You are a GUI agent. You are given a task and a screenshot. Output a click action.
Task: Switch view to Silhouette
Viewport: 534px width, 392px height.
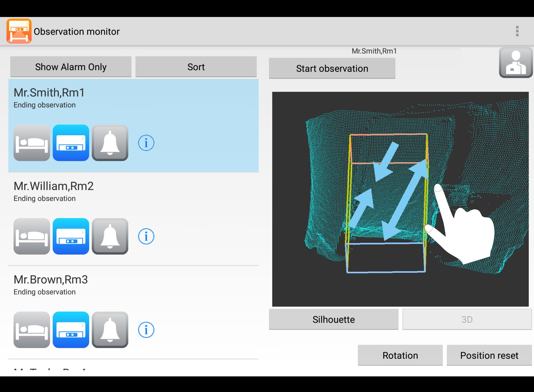pos(333,319)
